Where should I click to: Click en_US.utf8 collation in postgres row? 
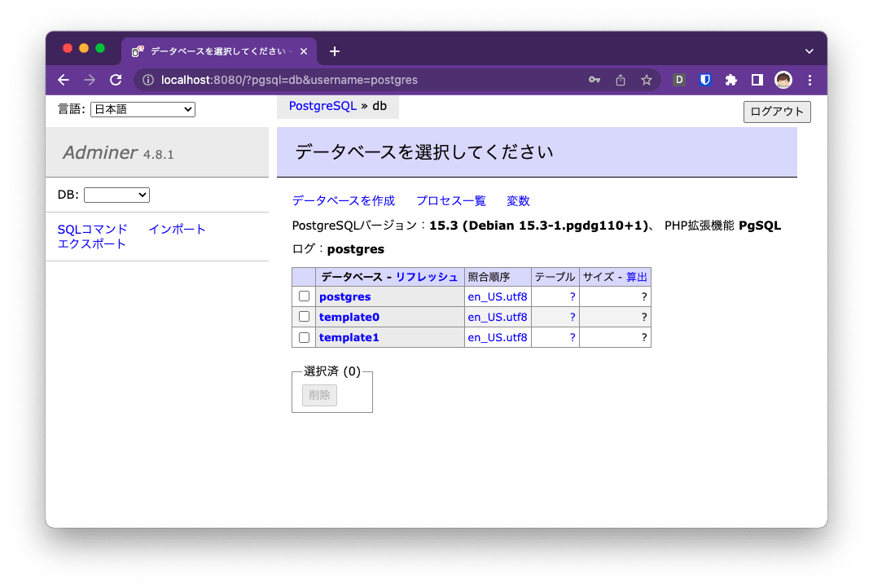click(x=498, y=296)
